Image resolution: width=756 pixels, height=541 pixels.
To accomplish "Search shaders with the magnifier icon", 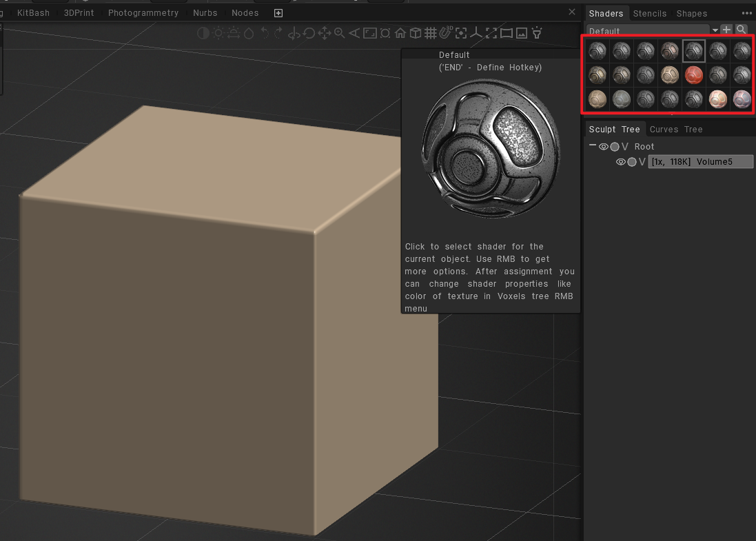I will coord(742,30).
